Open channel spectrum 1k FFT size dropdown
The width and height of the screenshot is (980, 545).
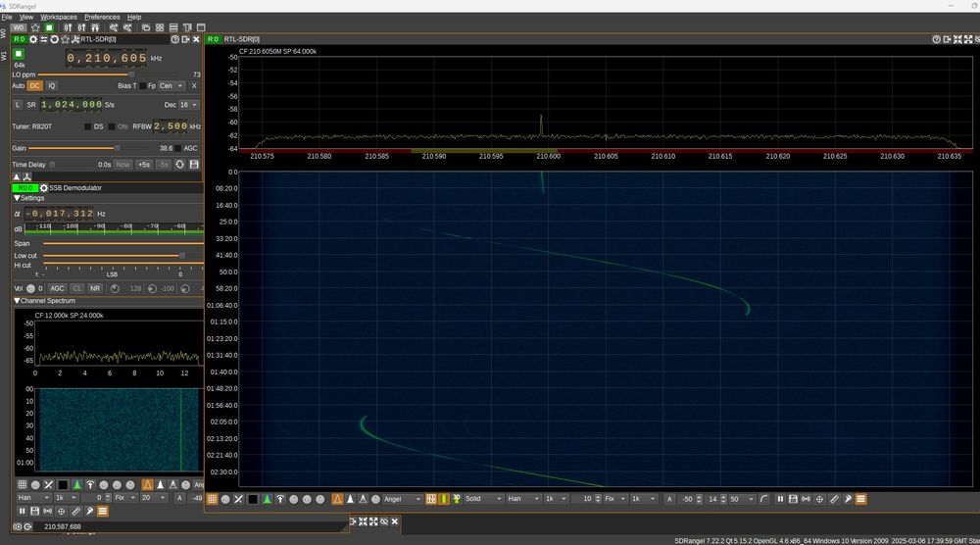click(x=66, y=498)
